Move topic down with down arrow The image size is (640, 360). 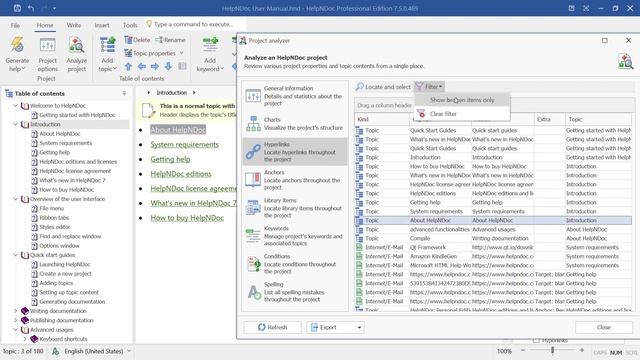(x=168, y=66)
